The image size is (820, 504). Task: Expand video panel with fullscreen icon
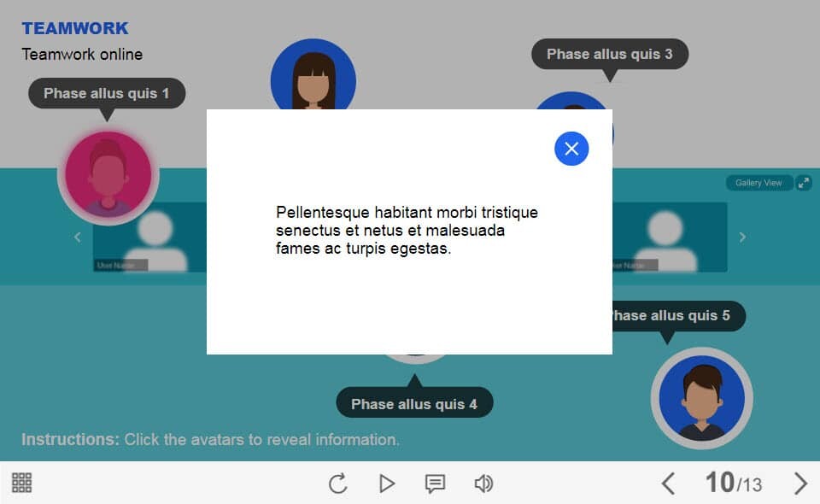[804, 183]
